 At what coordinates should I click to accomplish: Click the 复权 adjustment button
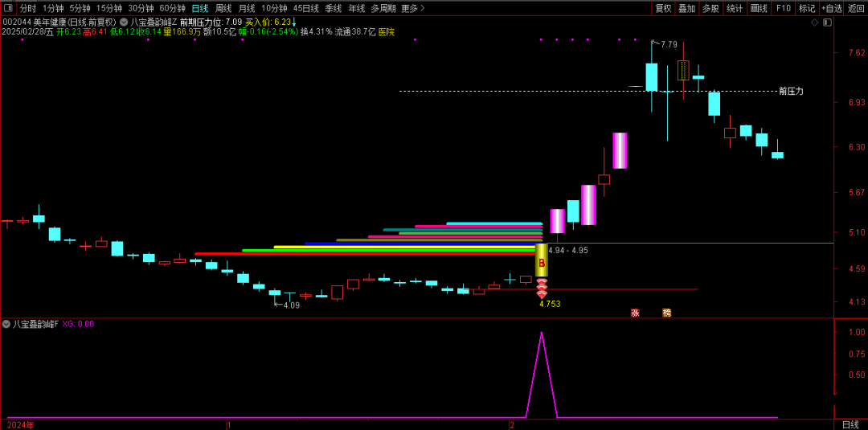[663, 8]
